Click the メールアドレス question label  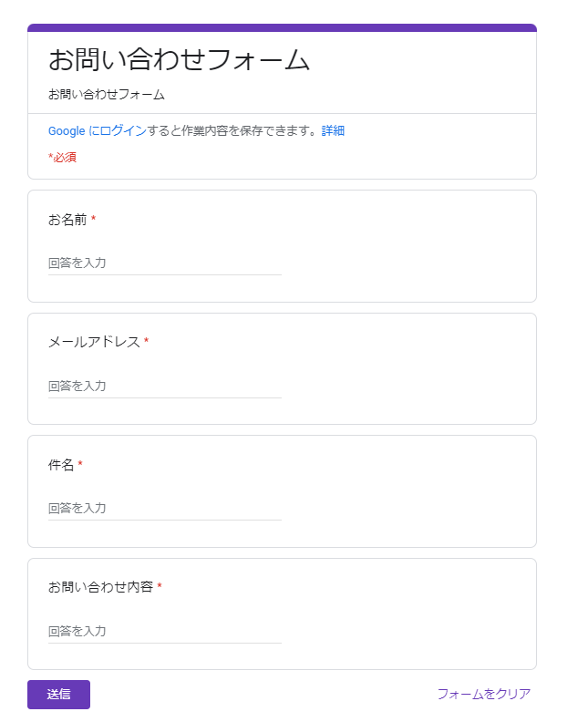click(x=94, y=342)
